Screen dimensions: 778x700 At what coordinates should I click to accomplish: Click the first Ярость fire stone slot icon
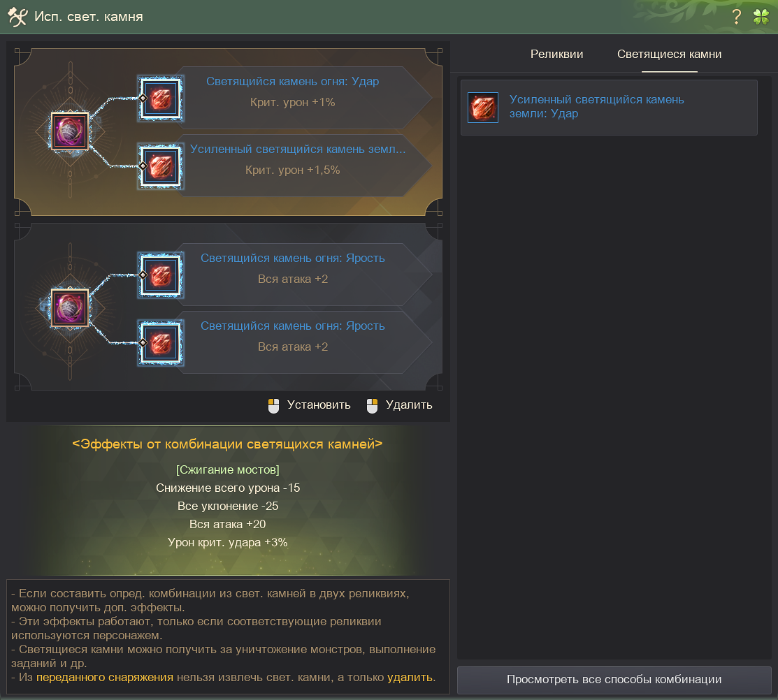pos(161,275)
